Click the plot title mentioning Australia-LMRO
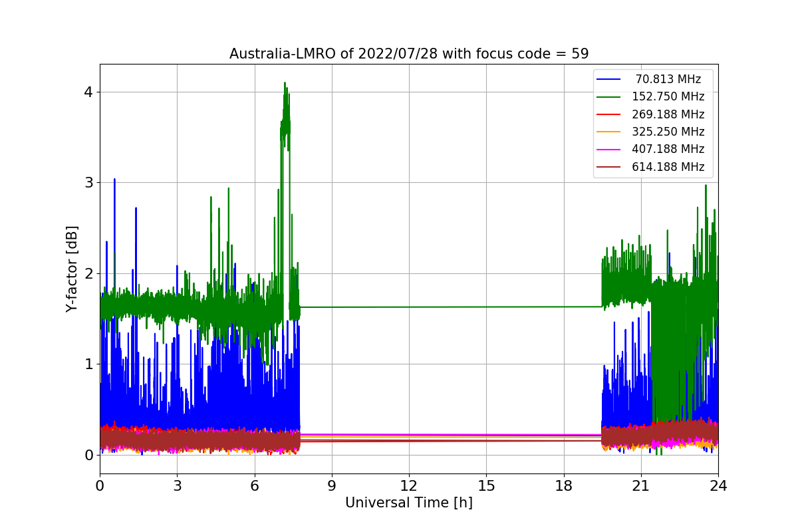798x532 pixels. (409, 54)
